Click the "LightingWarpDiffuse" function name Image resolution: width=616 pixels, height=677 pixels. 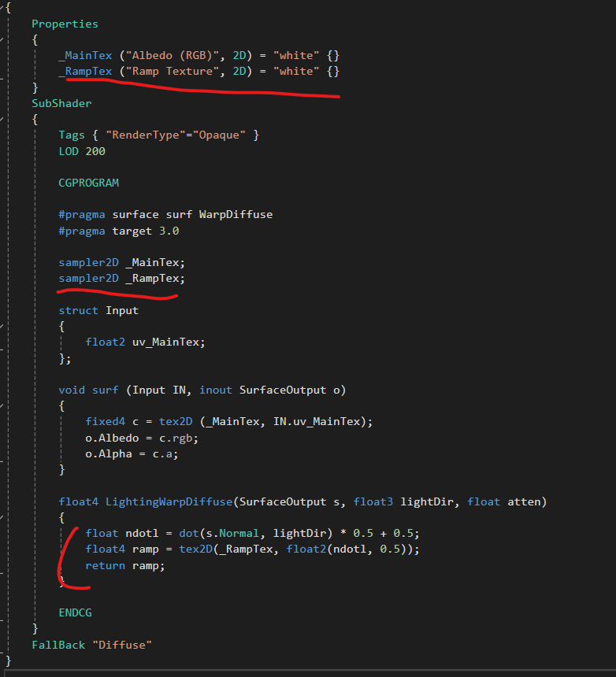(169, 502)
